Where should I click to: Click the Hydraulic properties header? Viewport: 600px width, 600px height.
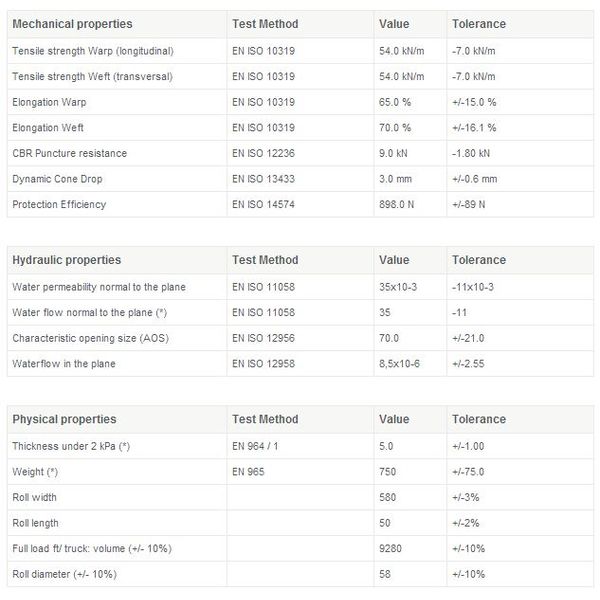(x=67, y=260)
